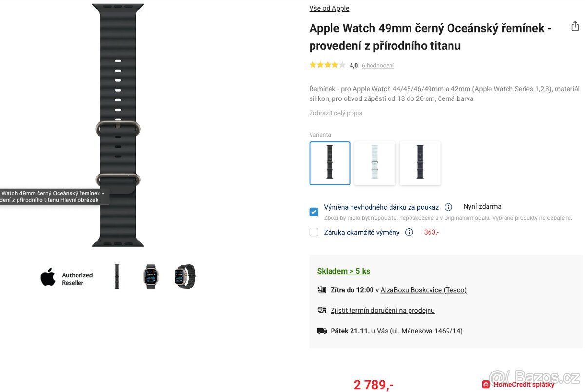This screenshot has width=585, height=392.
Task: Open AlzaBoxu Boskovice (Tesco) pickup link
Action: 423,289
